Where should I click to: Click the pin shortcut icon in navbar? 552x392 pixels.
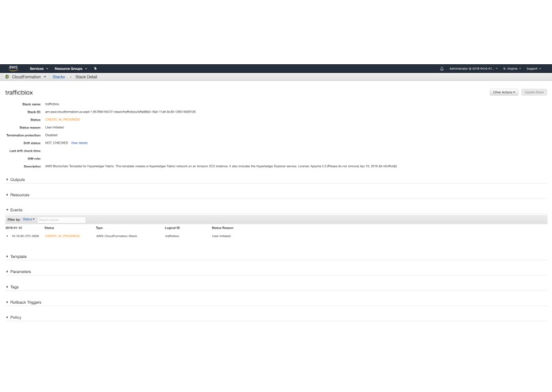[95, 68]
